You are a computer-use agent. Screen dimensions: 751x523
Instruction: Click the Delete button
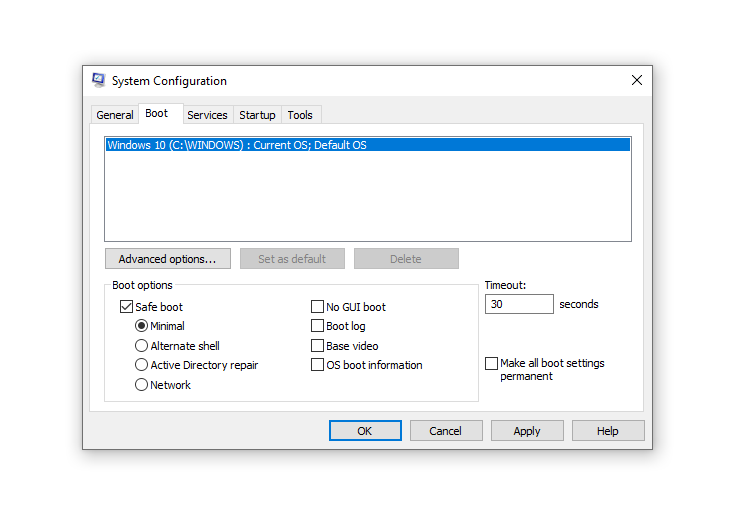pyautogui.click(x=406, y=259)
